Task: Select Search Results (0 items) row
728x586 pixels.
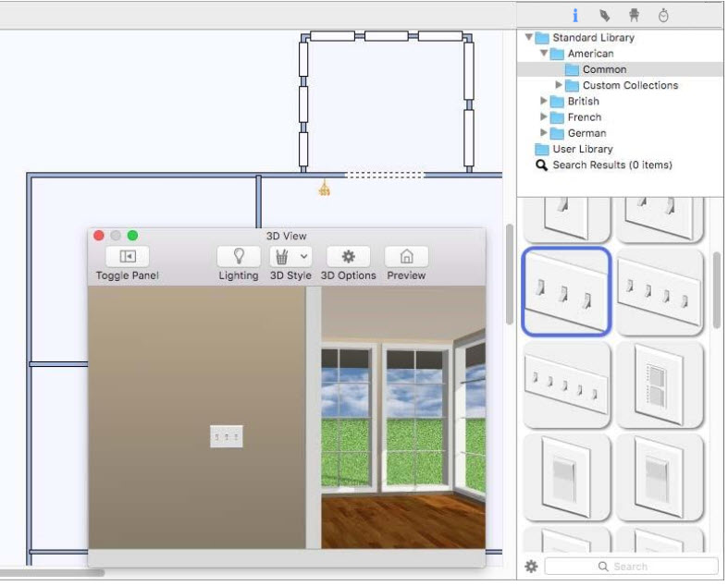Action: [604, 165]
